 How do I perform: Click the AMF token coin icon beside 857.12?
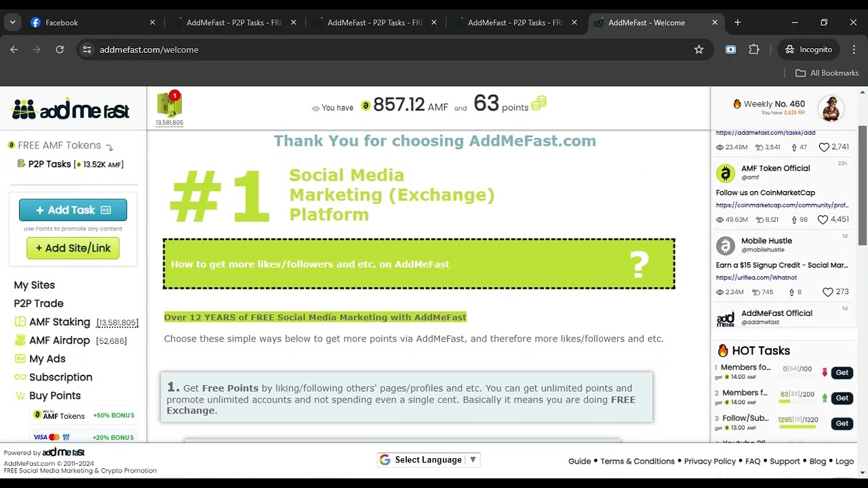[x=366, y=106]
